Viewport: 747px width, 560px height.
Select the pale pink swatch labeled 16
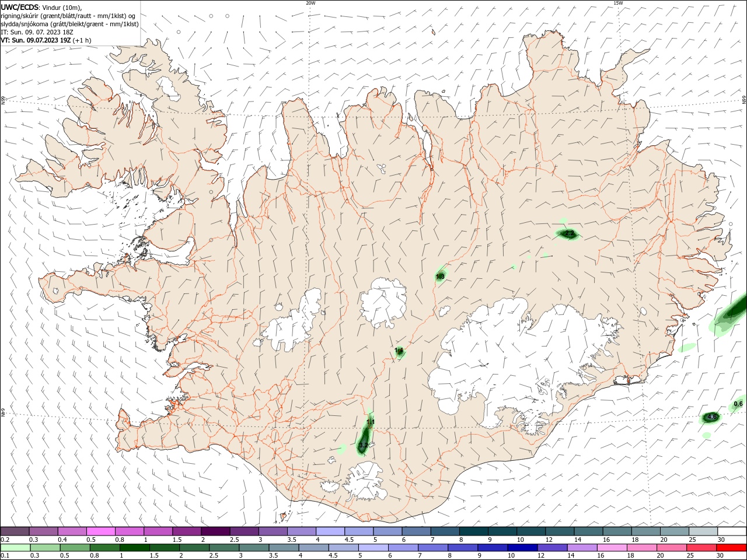[x=611, y=548]
